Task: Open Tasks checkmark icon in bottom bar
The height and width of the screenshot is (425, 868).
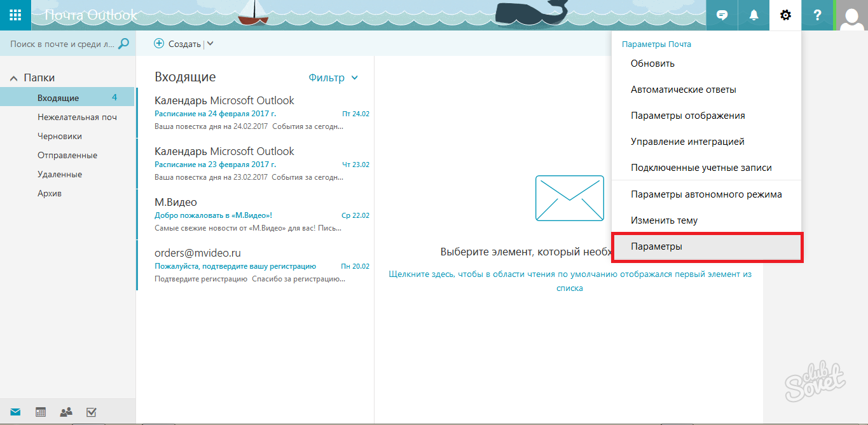Action: point(91,412)
